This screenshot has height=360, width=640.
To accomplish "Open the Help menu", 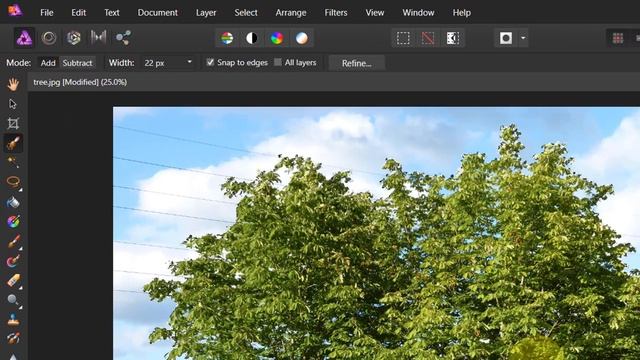I will pyautogui.click(x=462, y=13).
